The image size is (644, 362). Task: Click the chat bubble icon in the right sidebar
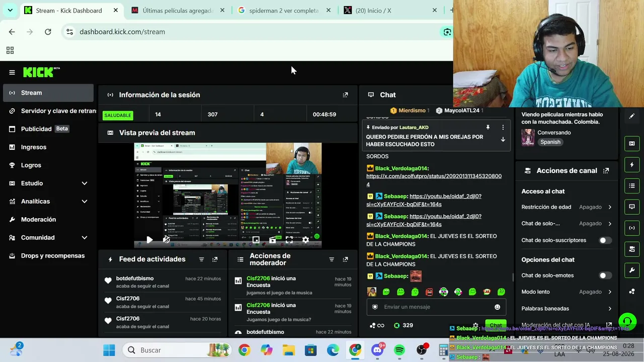(632, 207)
